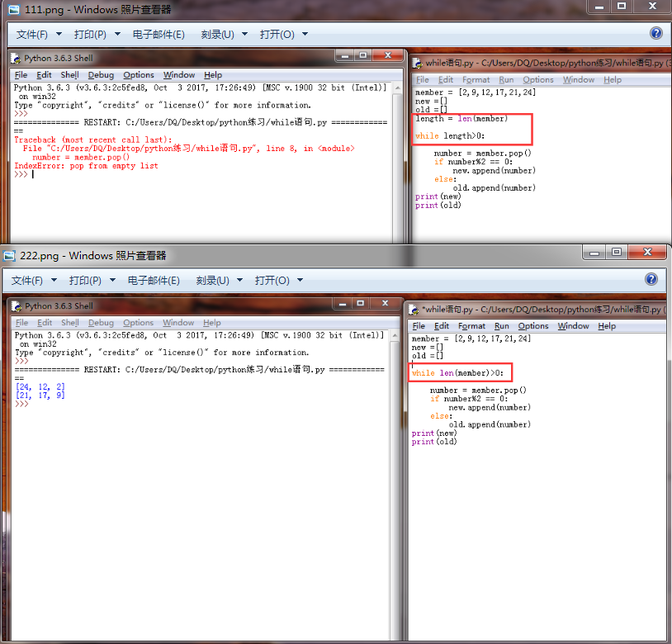Open the Debug menu in the top Python Shell
Viewport: 672px width, 644px height.
point(101,75)
